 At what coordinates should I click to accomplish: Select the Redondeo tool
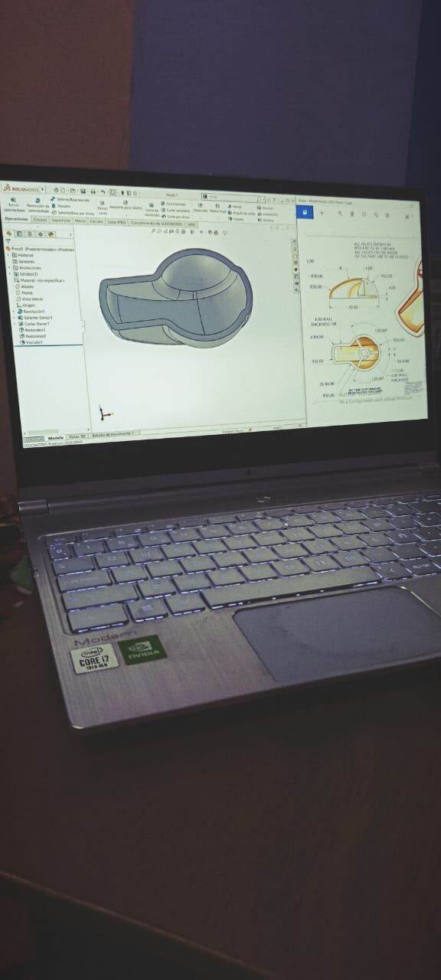click(x=200, y=207)
